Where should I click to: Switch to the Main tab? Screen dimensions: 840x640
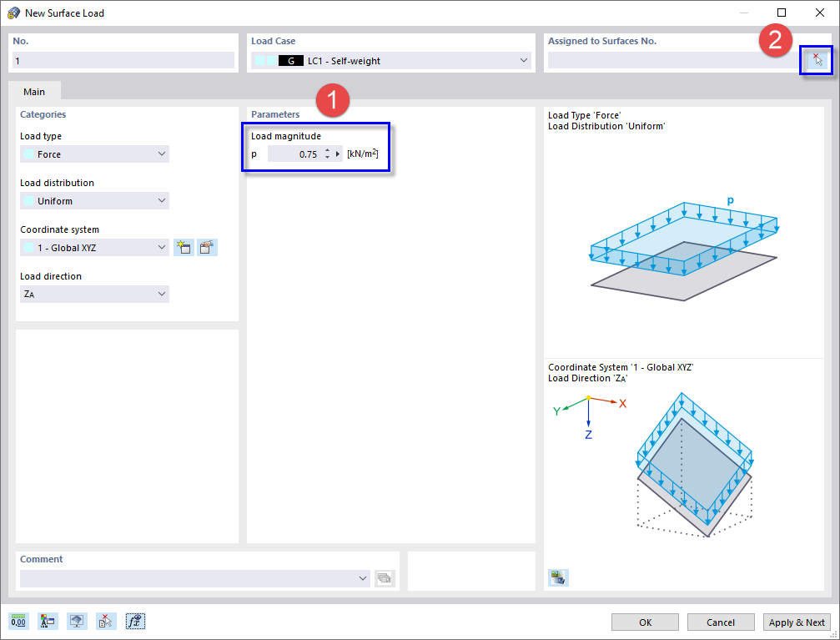(34, 92)
